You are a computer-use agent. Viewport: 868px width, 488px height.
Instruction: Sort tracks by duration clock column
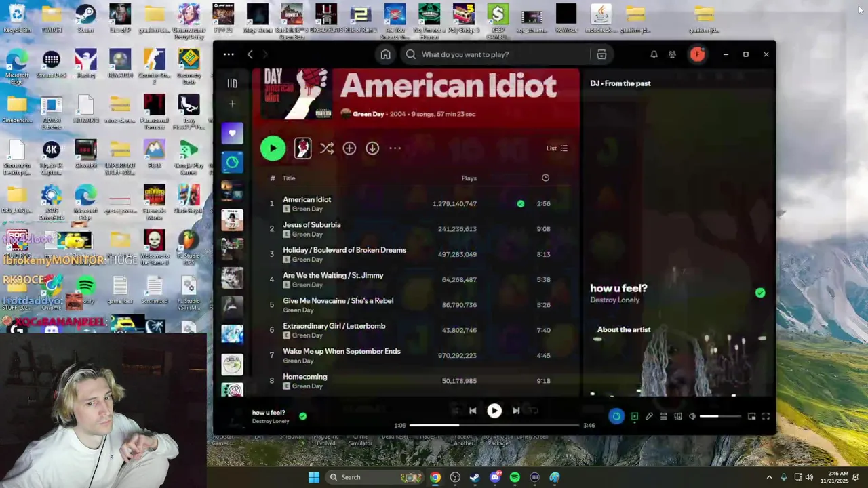pyautogui.click(x=545, y=178)
